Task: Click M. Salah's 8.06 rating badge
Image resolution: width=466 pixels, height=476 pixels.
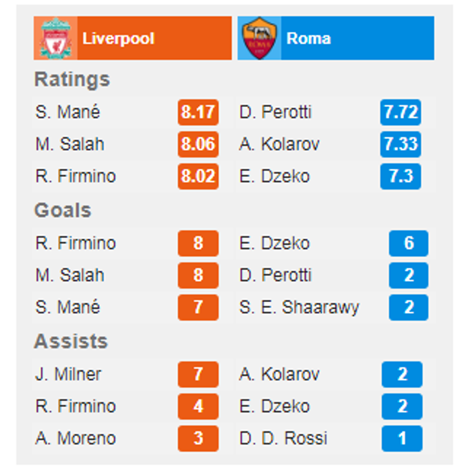Action: tap(198, 144)
